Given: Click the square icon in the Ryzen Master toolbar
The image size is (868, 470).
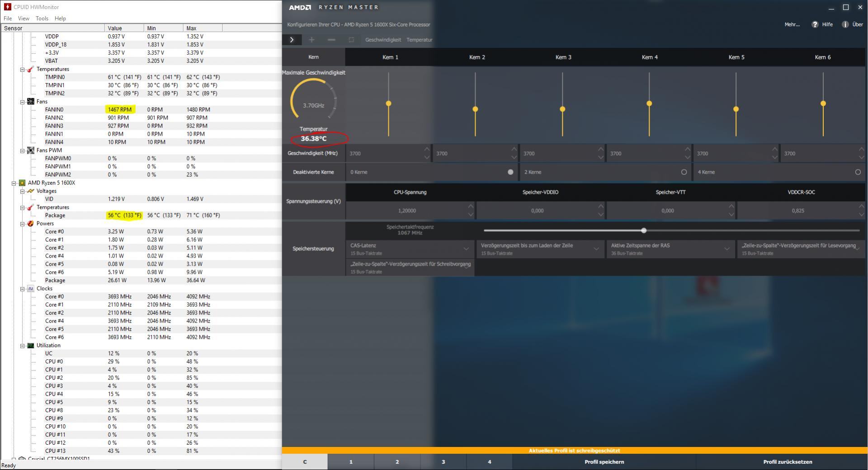Looking at the screenshot, I should (351, 40).
